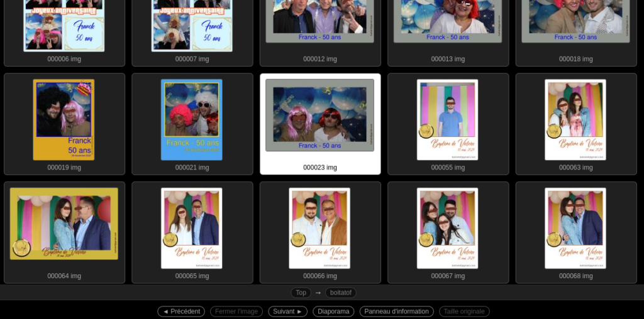Select the 000019 img photo thumbnail
Screen dimensions: 644x319
pyautogui.click(x=64, y=119)
